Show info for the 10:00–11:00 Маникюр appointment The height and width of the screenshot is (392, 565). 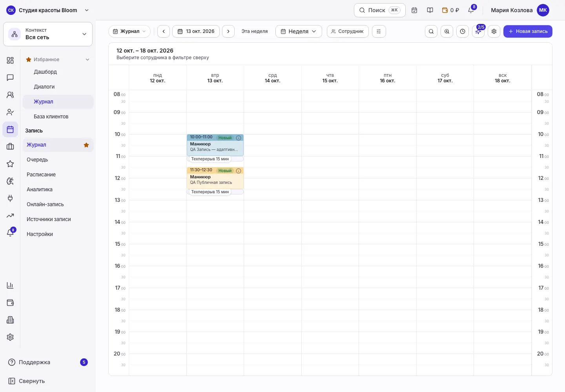tap(239, 138)
